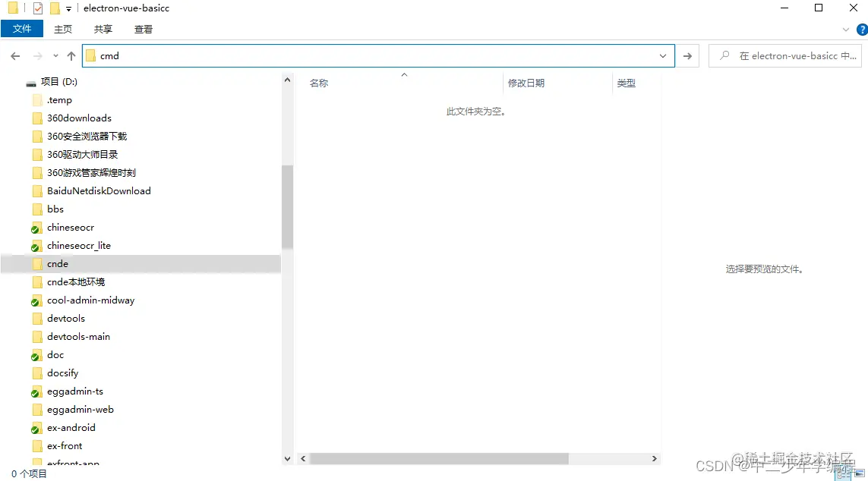The width and height of the screenshot is (868, 481).
Task: Go back with the left arrow button
Action: [15, 56]
